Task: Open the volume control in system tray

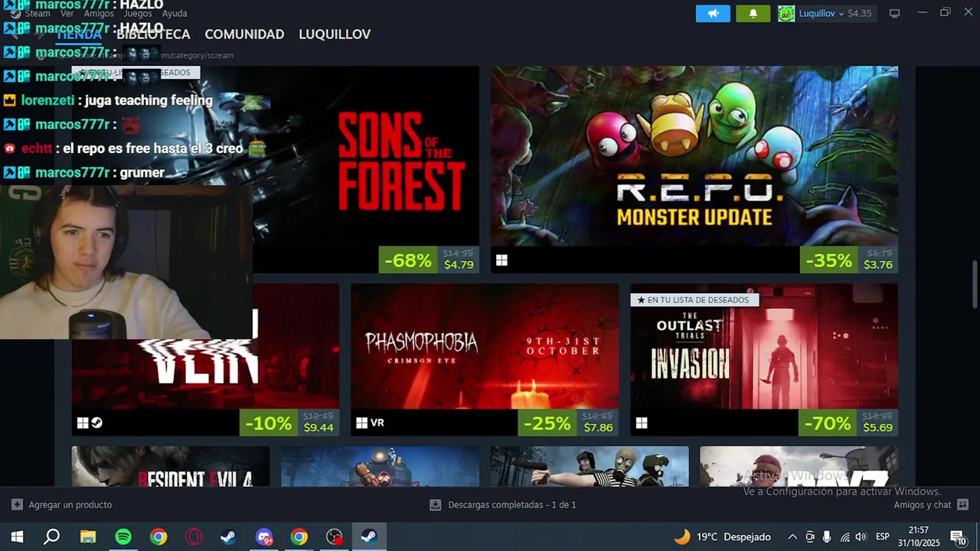Action: (x=861, y=536)
